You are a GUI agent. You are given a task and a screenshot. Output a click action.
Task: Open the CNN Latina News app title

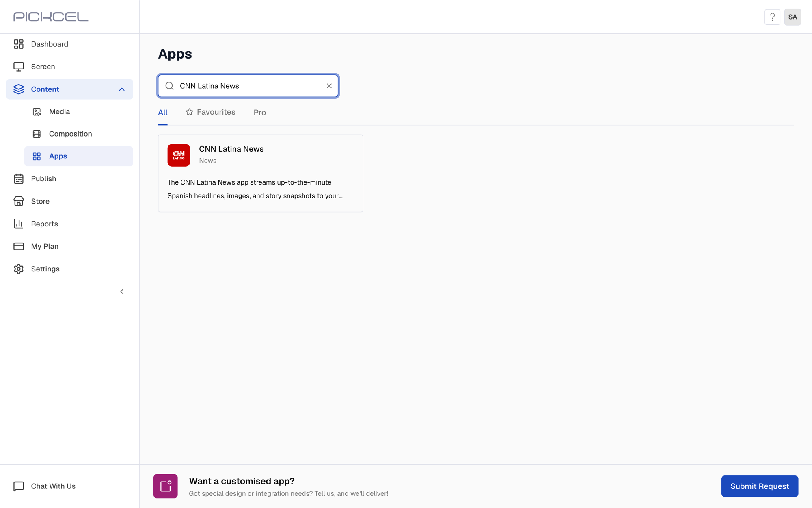[x=231, y=149]
